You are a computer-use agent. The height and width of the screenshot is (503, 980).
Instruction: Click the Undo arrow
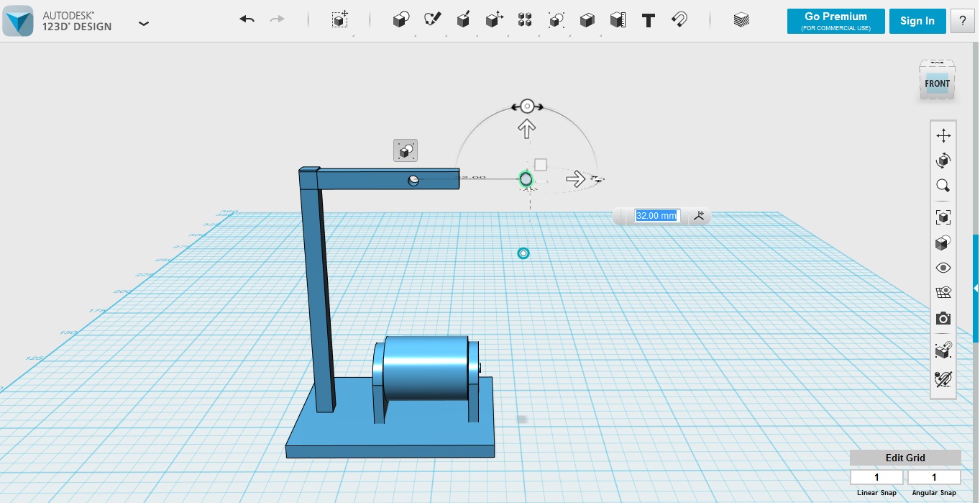pyautogui.click(x=247, y=19)
